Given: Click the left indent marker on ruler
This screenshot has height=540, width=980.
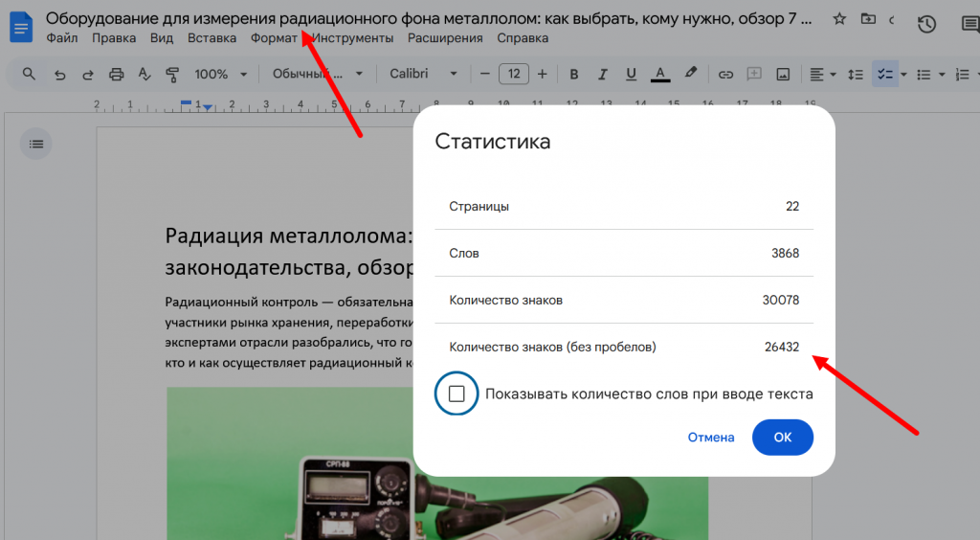Looking at the screenshot, I should coord(208,107).
